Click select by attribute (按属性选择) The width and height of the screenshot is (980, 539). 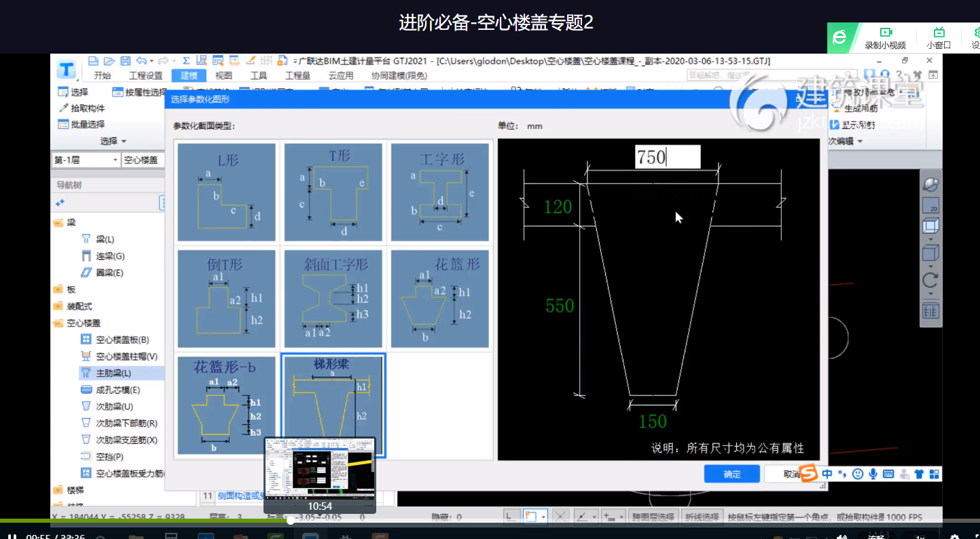pos(139,92)
